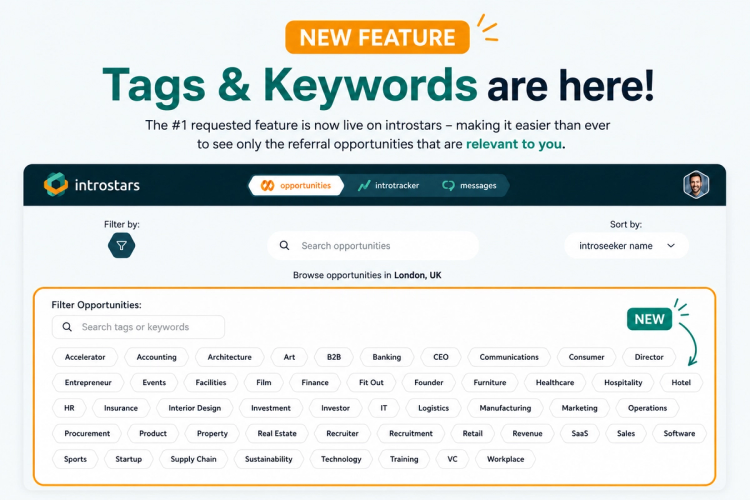Image resolution: width=750 pixels, height=500 pixels.
Task: Pick the Interior Design tag
Action: [195, 408]
